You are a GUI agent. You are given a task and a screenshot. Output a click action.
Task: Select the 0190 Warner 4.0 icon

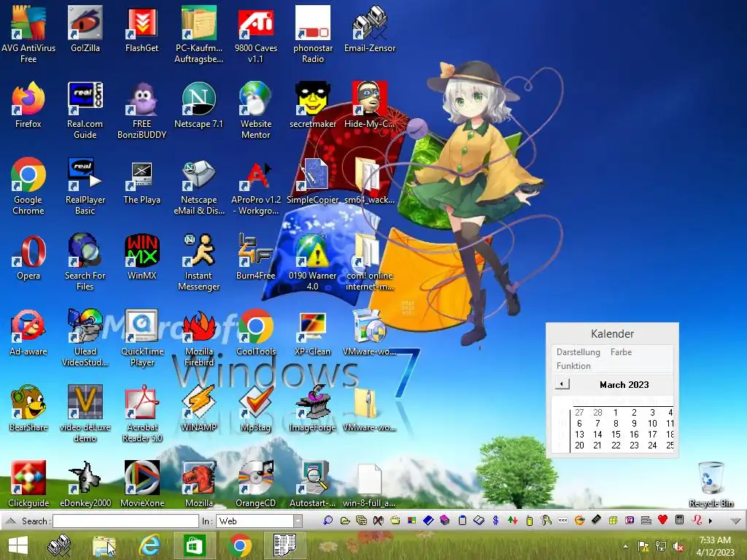[312, 262]
